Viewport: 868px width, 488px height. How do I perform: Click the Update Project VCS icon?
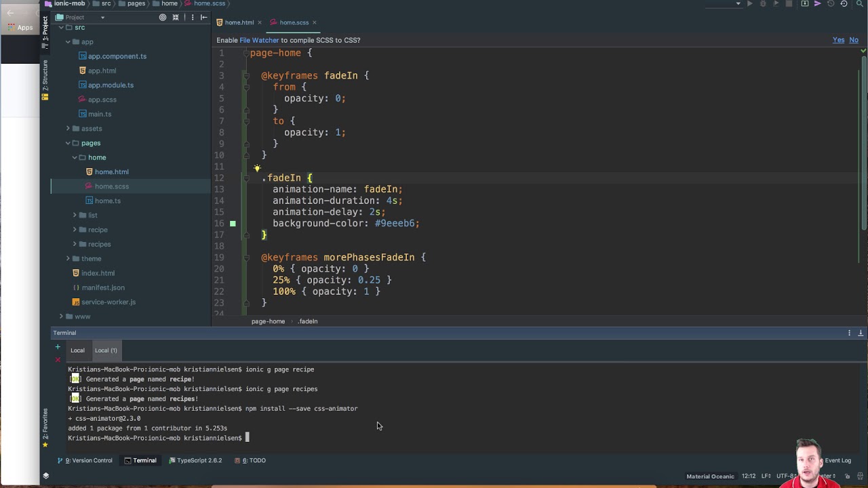point(805,3)
